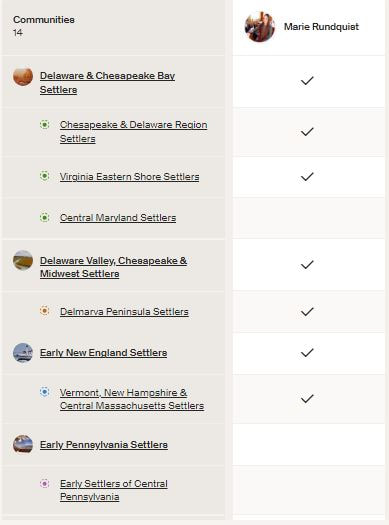The image size is (389, 525).
Task: Open Delmarva Peninsula Settlers community link
Action: click(x=124, y=311)
